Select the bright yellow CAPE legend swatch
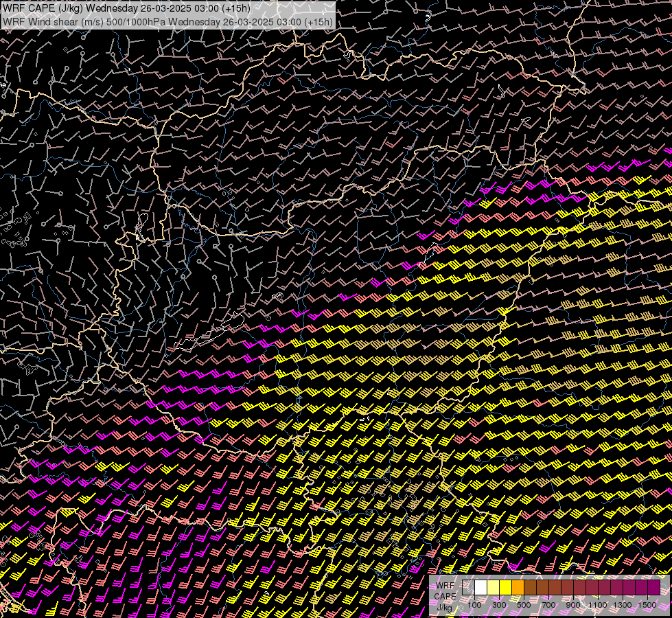 pos(506,587)
